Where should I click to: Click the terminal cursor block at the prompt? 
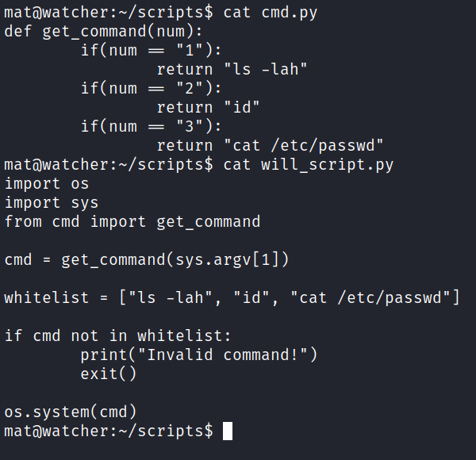(228, 431)
